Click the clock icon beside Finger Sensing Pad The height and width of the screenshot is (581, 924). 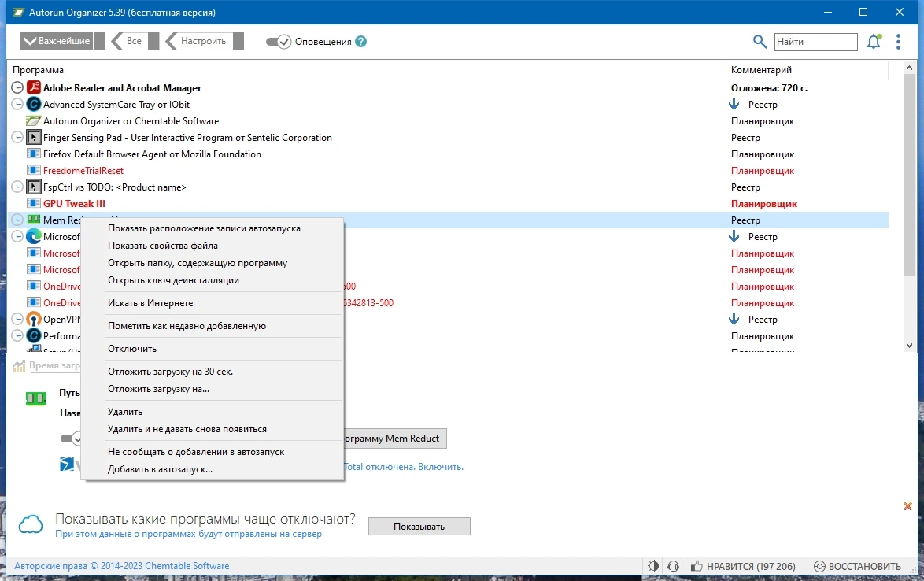pyautogui.click(x=17, y=137)
